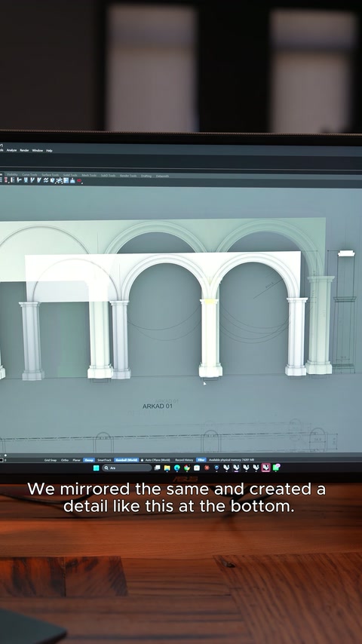
Task: Disable the highlighted Osnap toggle
Action: [x=89, y=460]
